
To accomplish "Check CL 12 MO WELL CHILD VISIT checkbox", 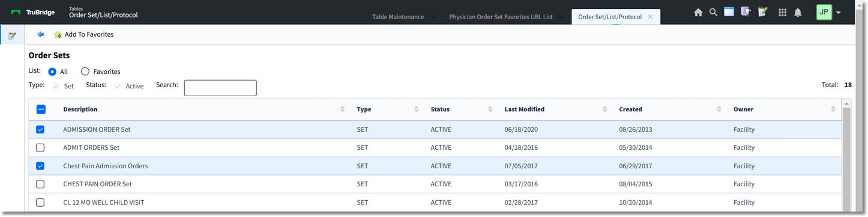I will pos(40,203).
